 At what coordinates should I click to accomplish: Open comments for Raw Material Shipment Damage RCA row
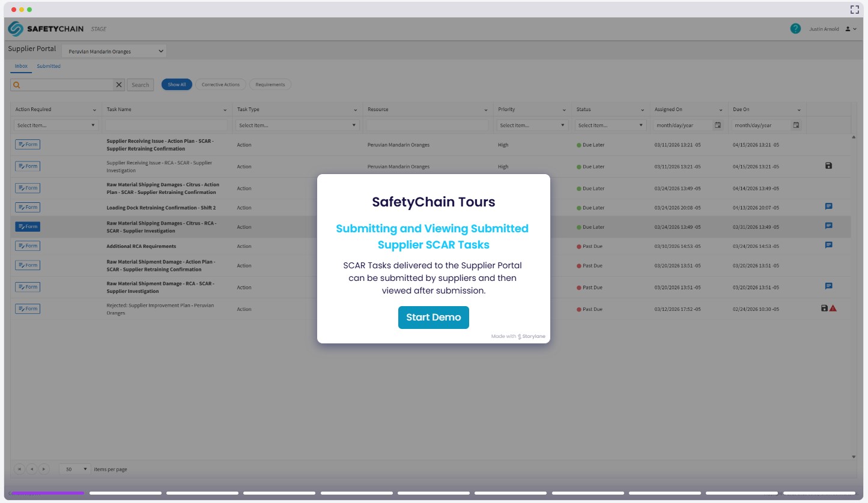pos(829,286)
